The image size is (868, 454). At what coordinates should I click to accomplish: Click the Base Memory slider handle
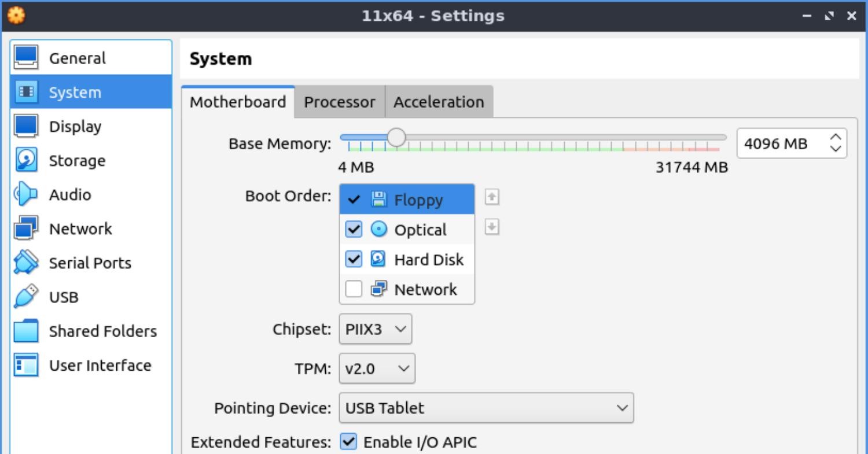(x=396, y=138)
